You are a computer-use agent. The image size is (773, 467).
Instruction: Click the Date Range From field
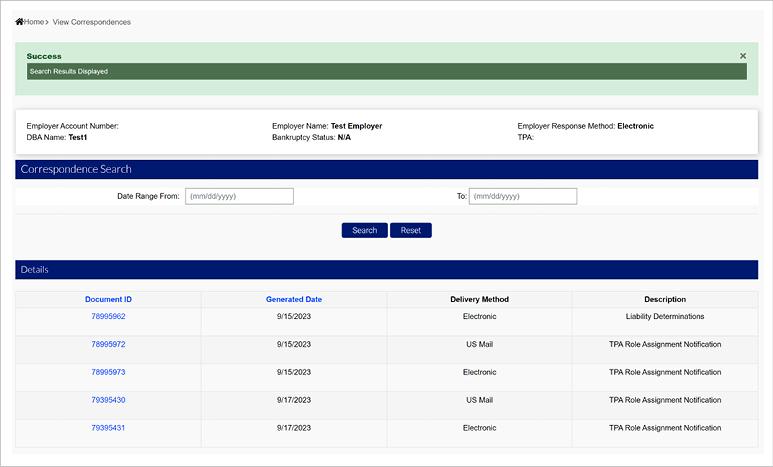[x=239, y=196]
